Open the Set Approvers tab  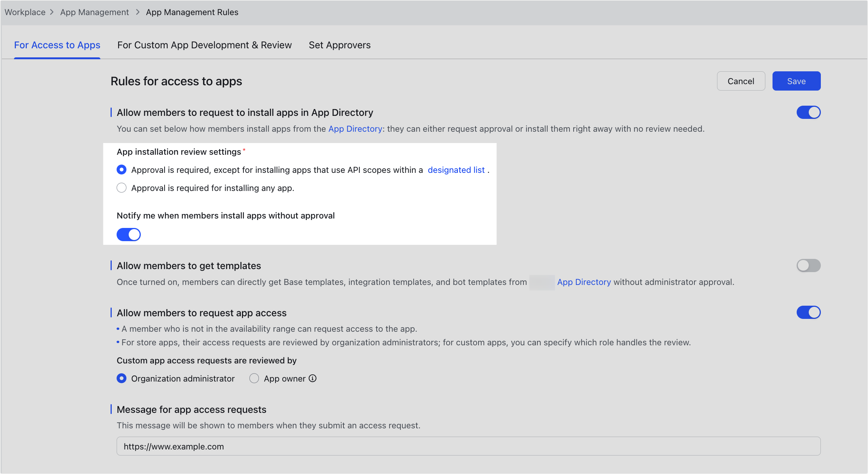pyautogui.click(x=339, y=45)
